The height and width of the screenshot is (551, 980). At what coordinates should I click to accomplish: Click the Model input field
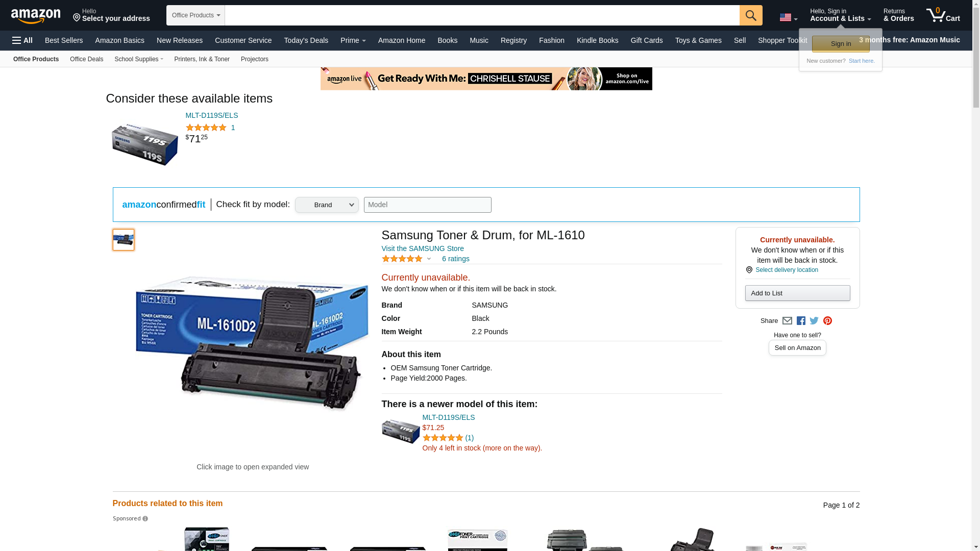point(427,205)
